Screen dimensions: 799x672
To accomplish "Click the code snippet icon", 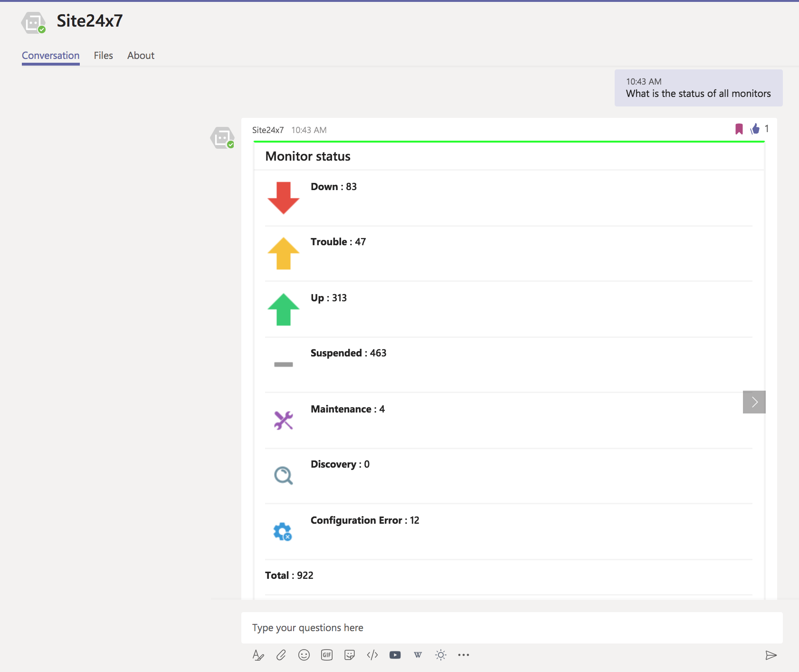I will 372,655.
